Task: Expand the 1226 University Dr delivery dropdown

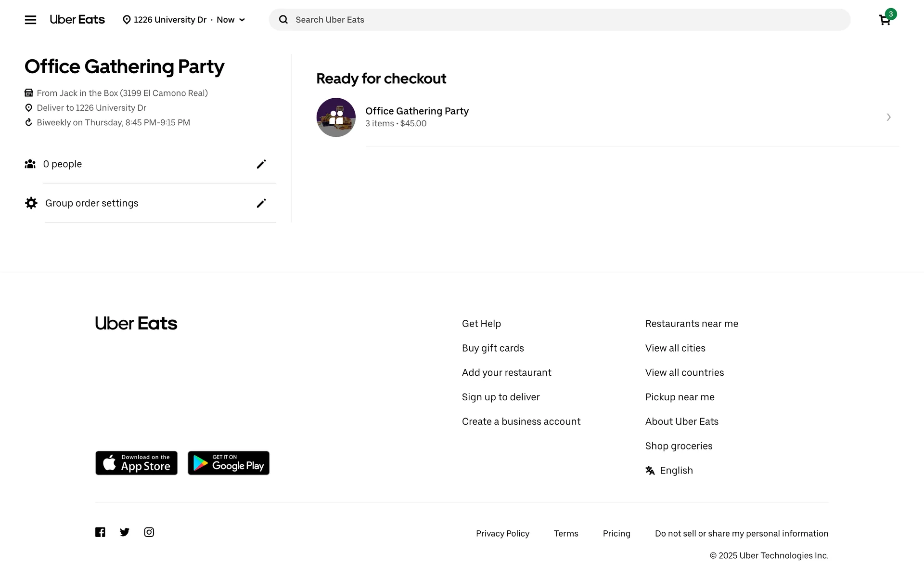Action: tap(184, 20)
